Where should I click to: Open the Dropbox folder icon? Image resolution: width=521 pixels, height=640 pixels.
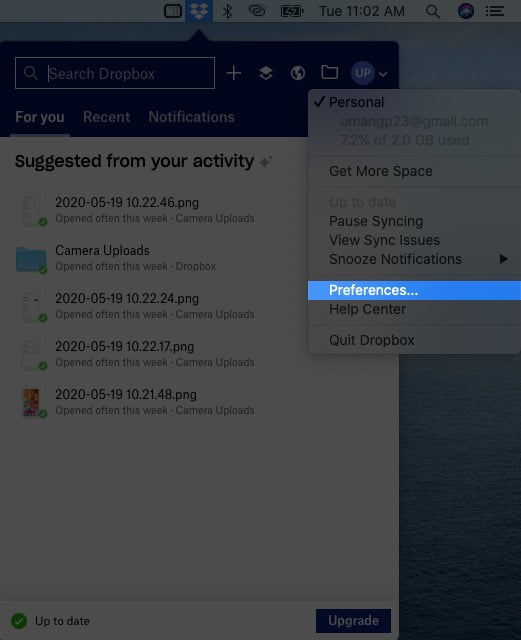(330, 72)
